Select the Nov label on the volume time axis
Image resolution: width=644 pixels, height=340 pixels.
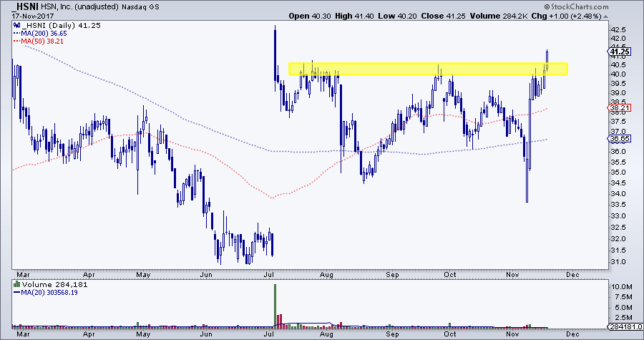coord(509,333)
